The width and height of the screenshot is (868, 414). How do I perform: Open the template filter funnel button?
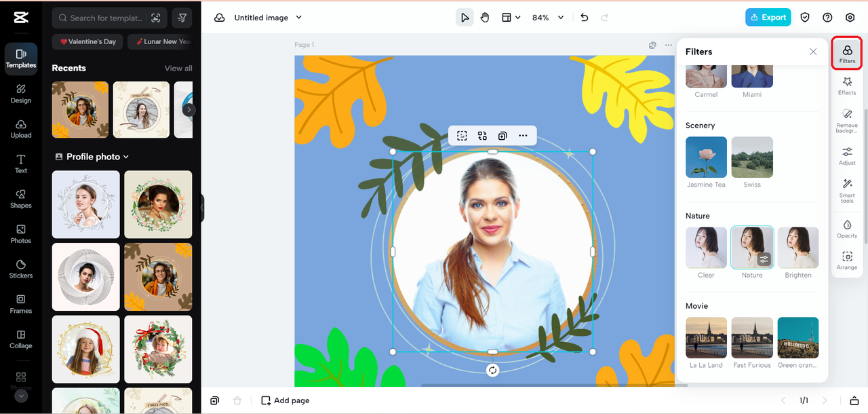pos(182,18)
